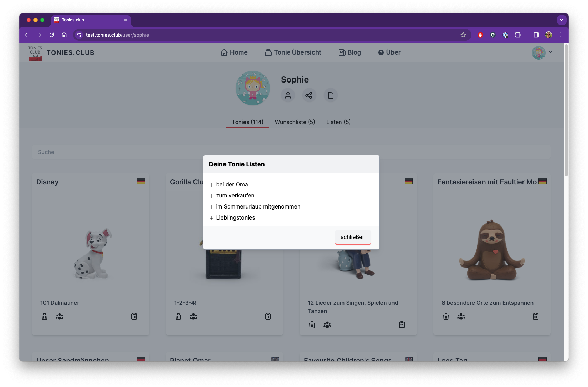Toggle the browser side panel icon

click(536, 35)
